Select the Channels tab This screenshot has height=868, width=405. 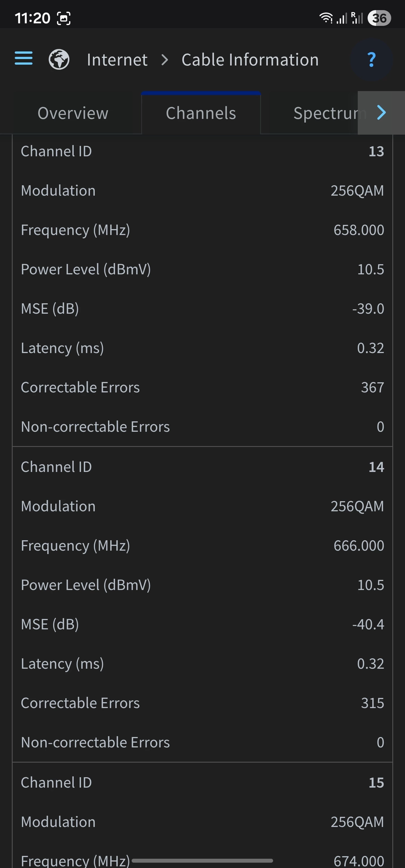click(201, 113)
